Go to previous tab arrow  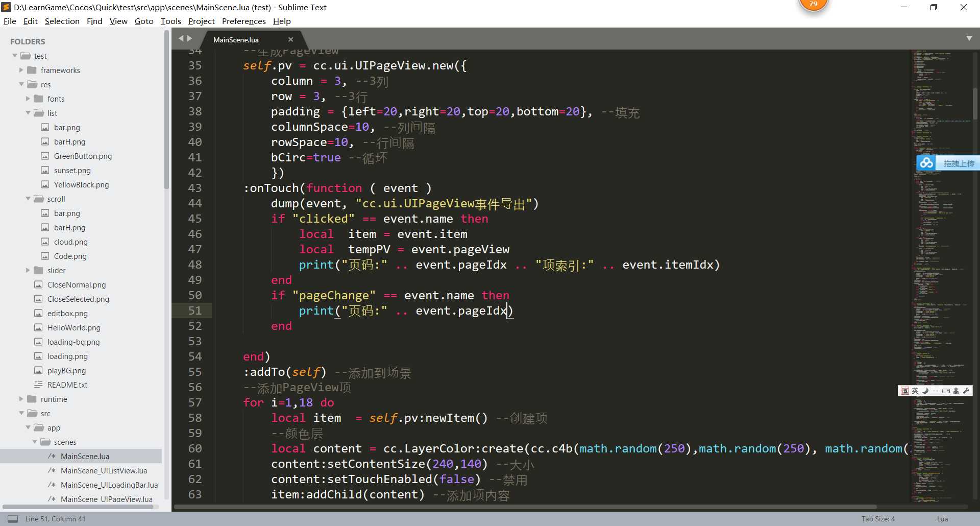click(181, 38)
